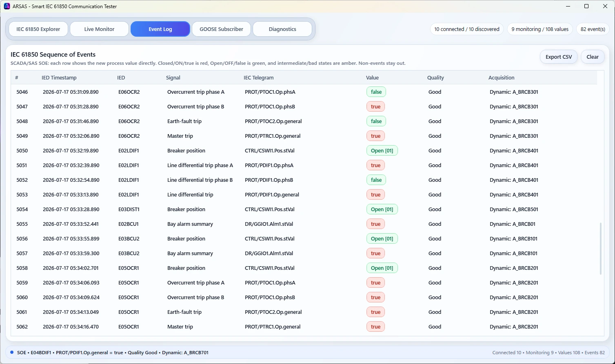Screen dimensions: 615x364
Task: Click the IED column header
Action: coord(121,77)
